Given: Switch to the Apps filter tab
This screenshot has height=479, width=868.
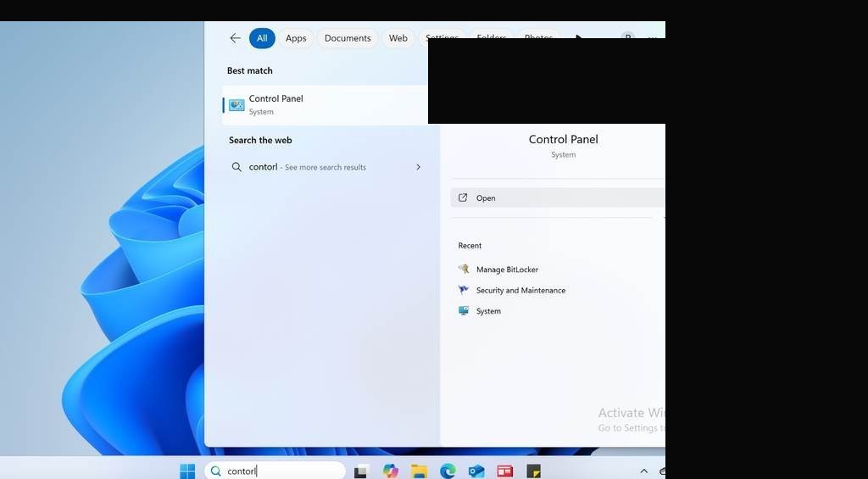Looking at the screenshot, I should tap(296, 38).
